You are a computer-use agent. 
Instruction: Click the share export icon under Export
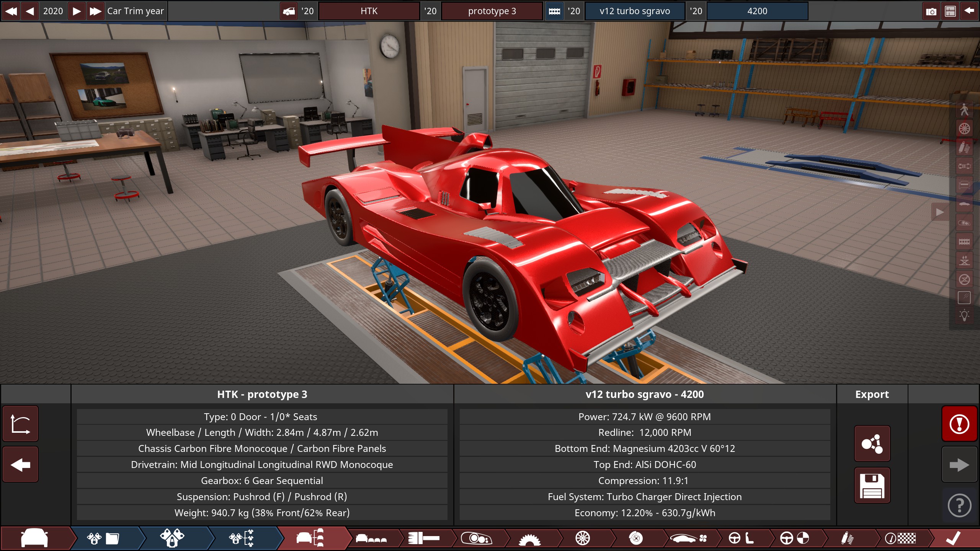coord(872,444)
